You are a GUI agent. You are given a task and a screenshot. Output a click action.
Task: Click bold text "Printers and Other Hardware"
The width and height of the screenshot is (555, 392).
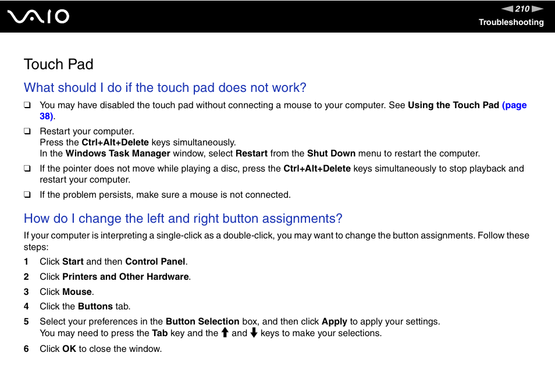[x=125, y=277]
